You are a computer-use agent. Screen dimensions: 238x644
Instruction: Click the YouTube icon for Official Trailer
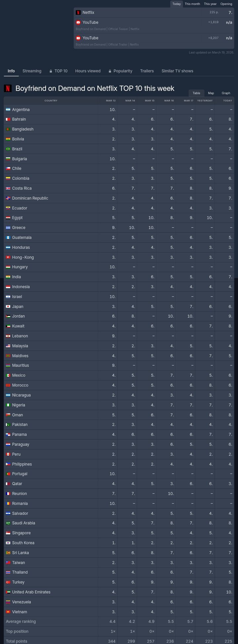click(78, 38)
